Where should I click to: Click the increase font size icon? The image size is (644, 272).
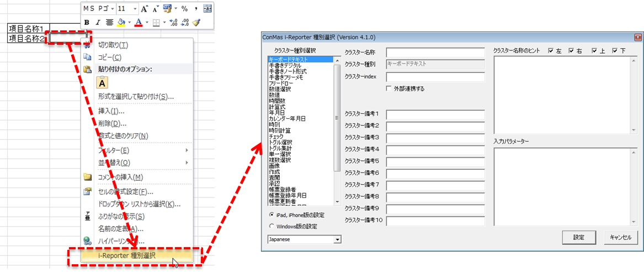pos(144,9)
